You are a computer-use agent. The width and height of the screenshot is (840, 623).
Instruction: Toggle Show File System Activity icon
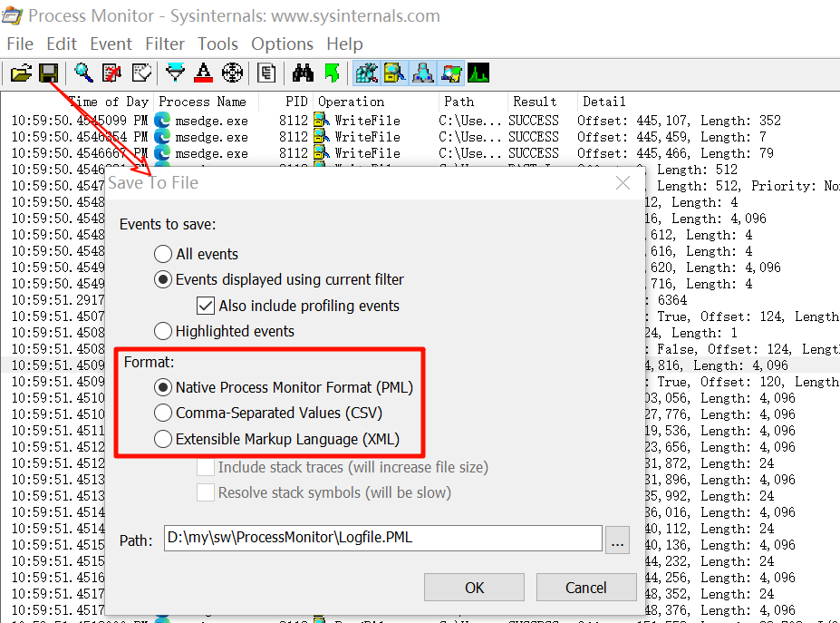(395, 73)
